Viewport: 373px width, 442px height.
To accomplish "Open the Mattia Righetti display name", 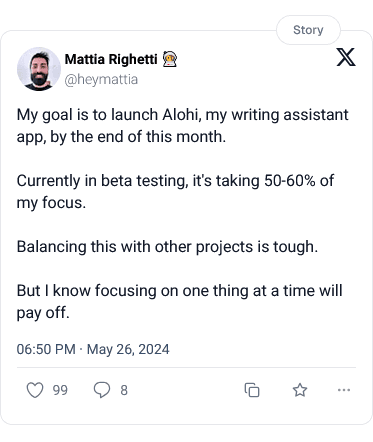I will [111, 59].
